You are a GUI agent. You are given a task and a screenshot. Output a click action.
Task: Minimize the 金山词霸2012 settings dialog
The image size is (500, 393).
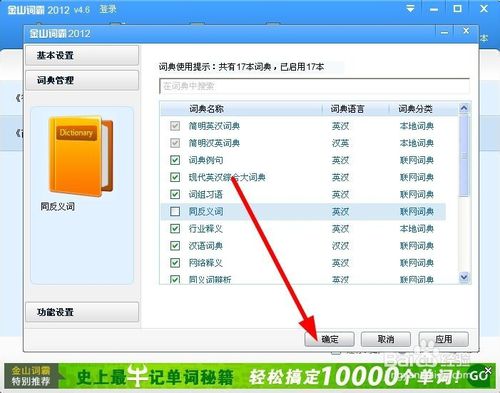pos(444,33)
